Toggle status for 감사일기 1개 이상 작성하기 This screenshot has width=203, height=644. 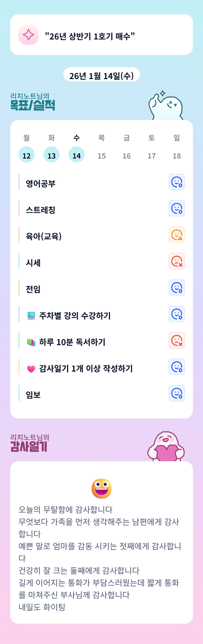point(176,367)
